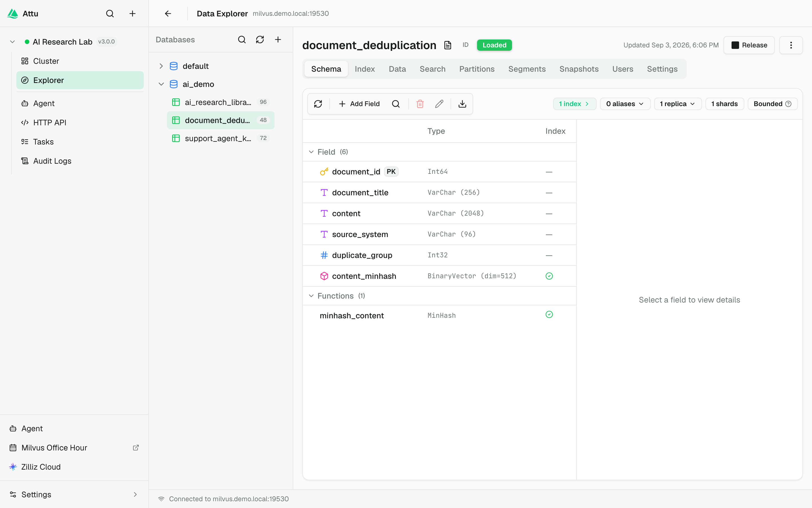Open Agent under AI Research Lab
Screen dimensions: 812x508
[x=80, y=104]
